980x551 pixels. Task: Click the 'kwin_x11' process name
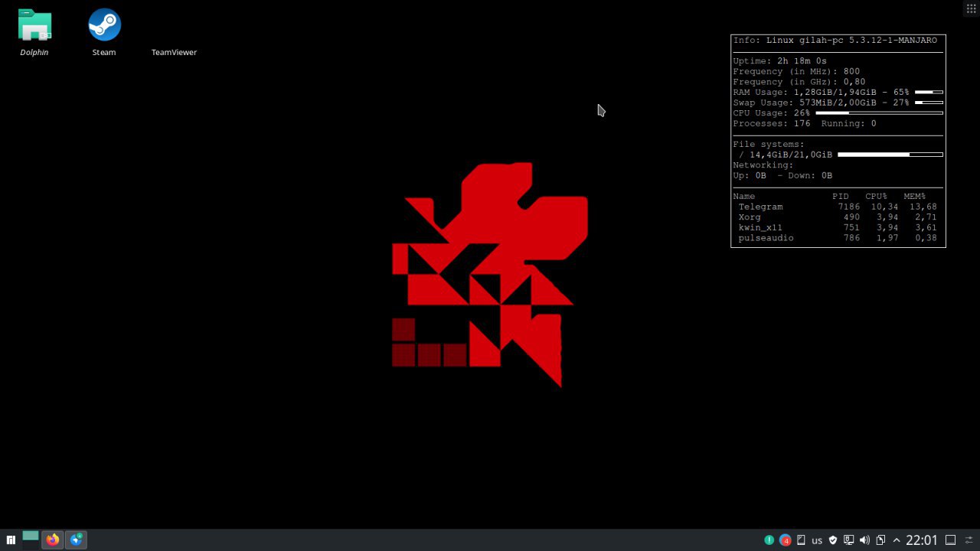point(760,227)
